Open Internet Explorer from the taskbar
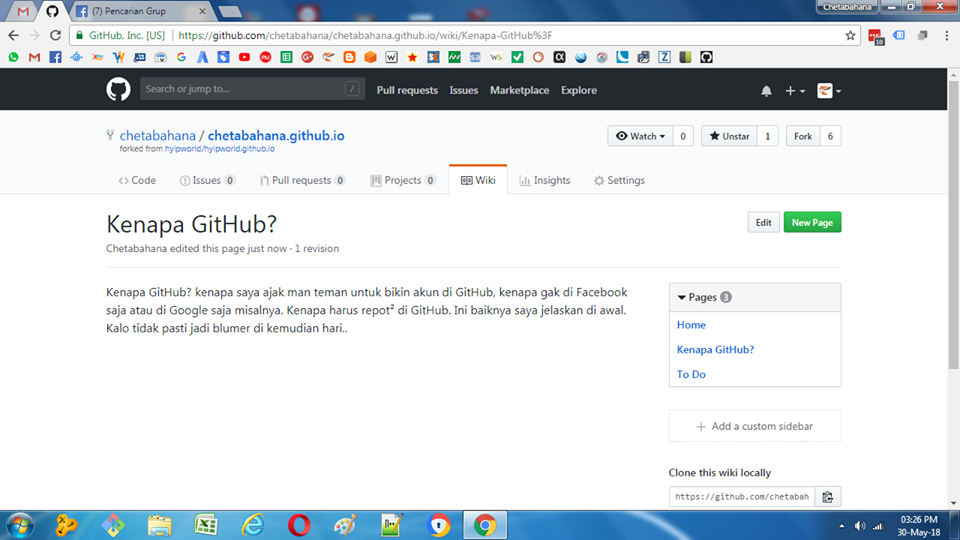Screen dimensions: 960x540 click(252, 525)
